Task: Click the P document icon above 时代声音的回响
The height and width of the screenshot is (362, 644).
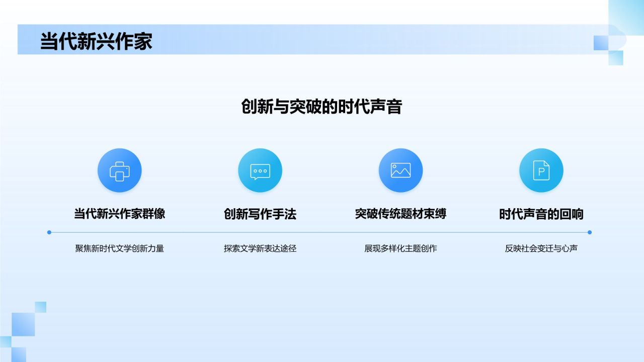Action: (541, 170)
